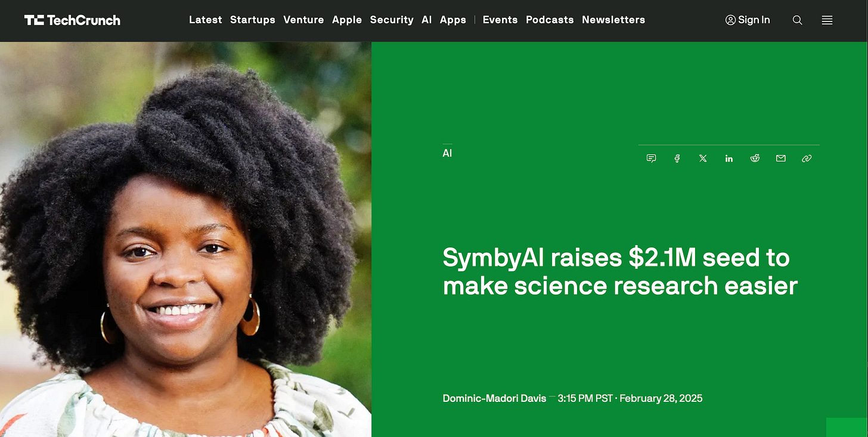Go to the TechCrunch logo homepage
Screen dimensions: 868x437
pos(72,20)
